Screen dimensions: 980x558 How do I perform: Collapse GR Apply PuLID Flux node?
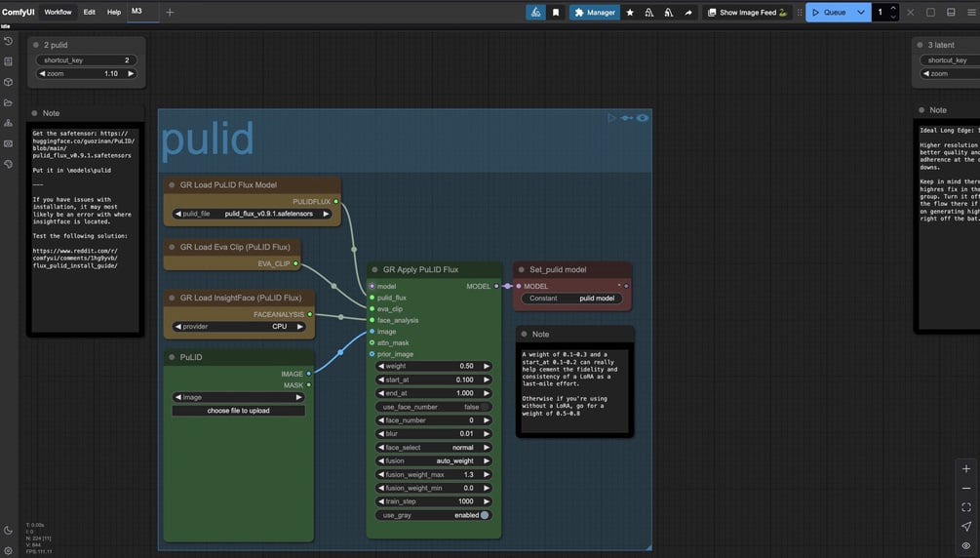pos(375,269)
